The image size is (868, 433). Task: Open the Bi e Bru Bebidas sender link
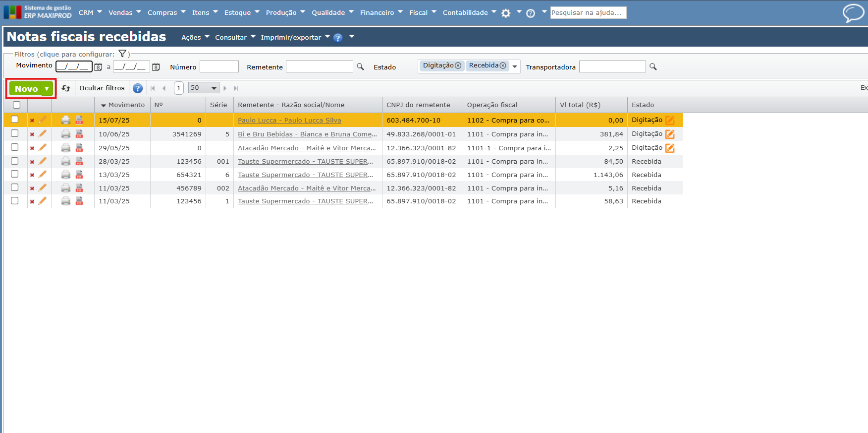click(x=307, y=134)
